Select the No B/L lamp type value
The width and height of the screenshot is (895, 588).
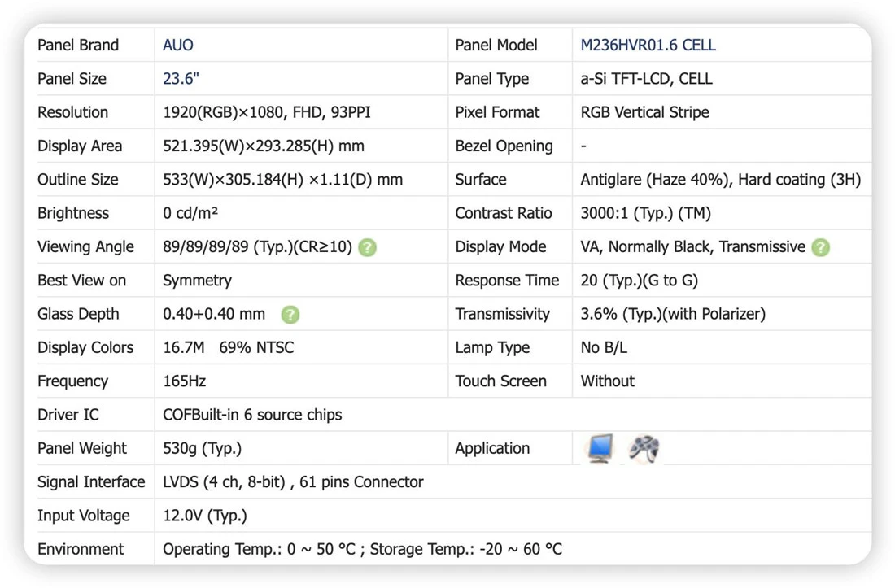pyautogui.click(x=604, y=348)
